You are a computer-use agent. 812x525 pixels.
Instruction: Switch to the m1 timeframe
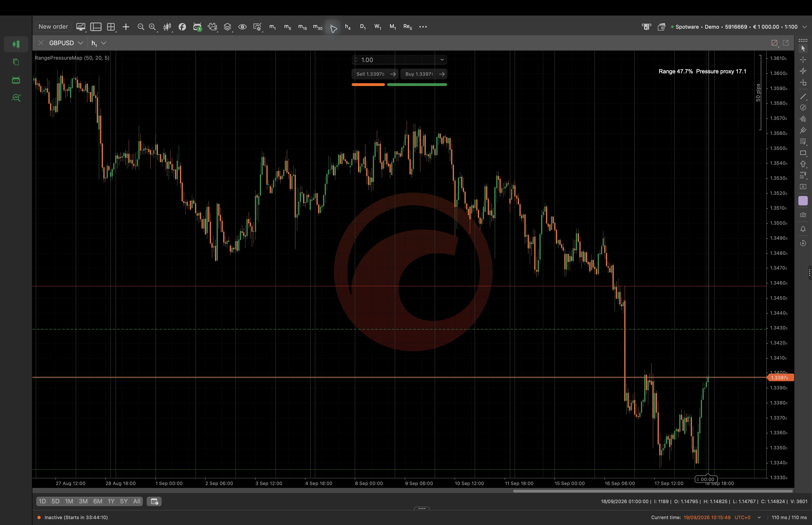point(273,27)
